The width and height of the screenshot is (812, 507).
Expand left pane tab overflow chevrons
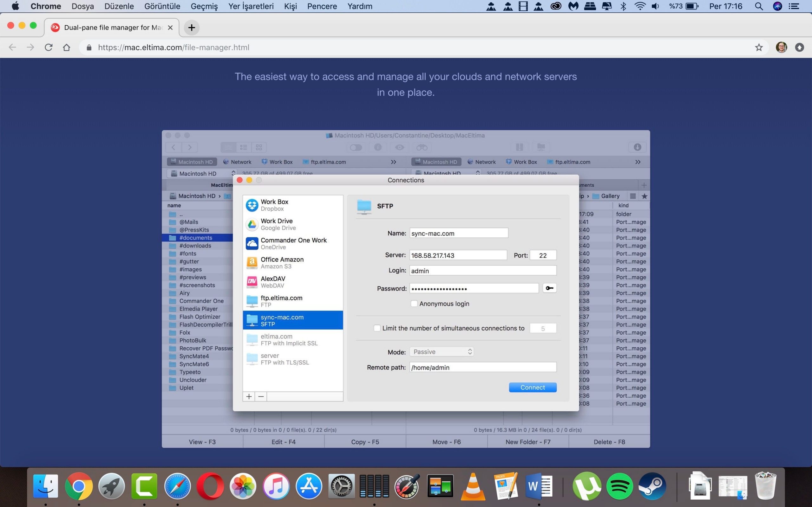point(393,162)
